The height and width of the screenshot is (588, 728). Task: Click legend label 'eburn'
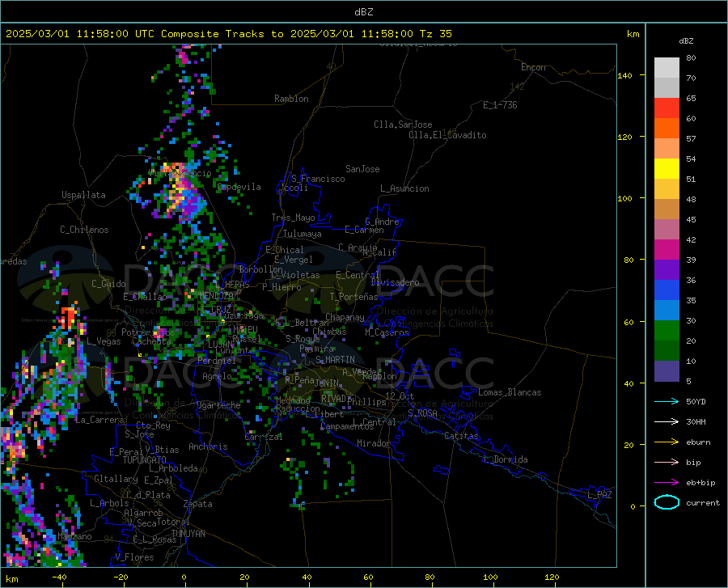coord(698,442)
